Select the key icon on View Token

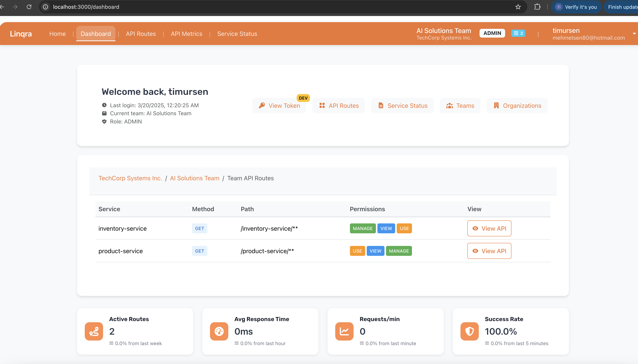pos(262,105)
